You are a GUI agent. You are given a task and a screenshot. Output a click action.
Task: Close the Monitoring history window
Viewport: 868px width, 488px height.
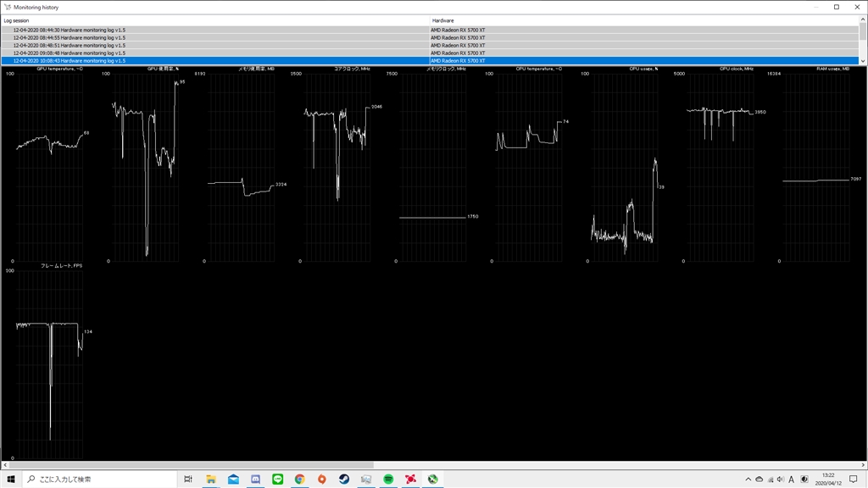[857, 7]
